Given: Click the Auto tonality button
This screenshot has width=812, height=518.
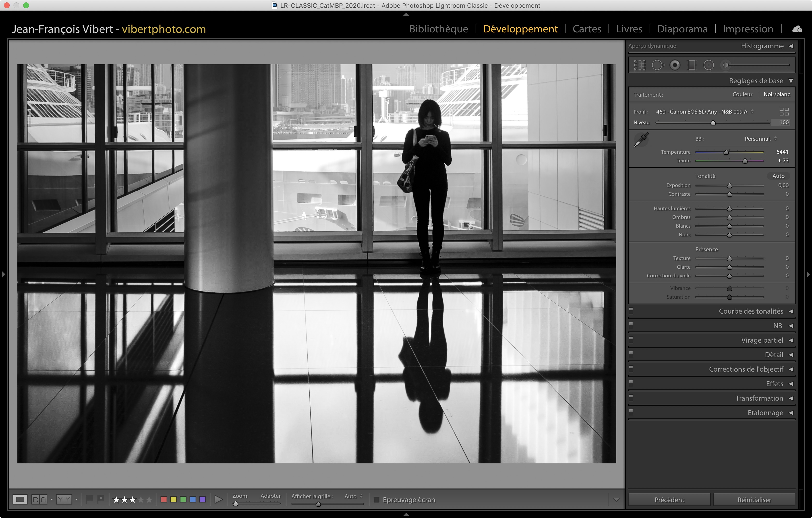Looking at the screenshot, I should pyautogui.click(x=778, y=176).
